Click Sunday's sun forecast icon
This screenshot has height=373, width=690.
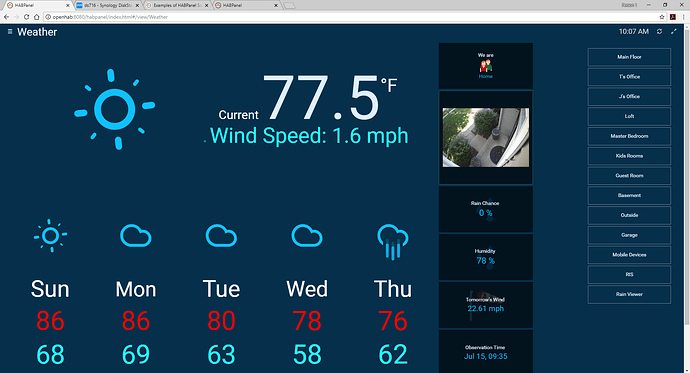tap(51, 236)
